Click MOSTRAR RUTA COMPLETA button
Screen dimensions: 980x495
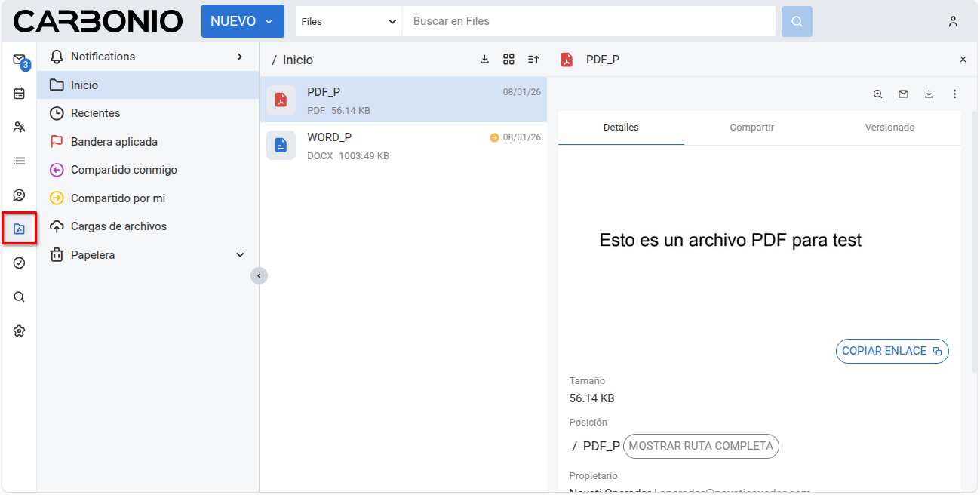(x=701, y=446)
